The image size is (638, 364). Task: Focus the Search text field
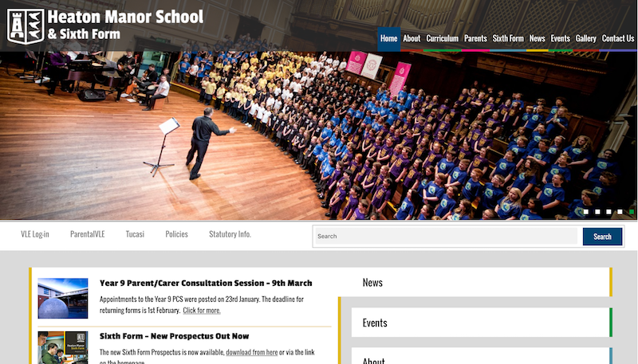(x=445, y=236)
